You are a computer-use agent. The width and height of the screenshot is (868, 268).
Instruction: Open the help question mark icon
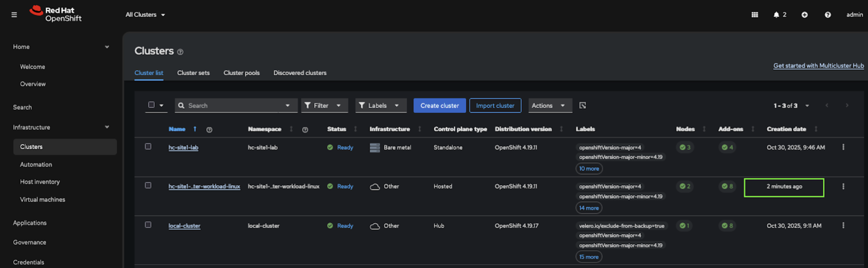pyautogui.click(x=828, y=15)
